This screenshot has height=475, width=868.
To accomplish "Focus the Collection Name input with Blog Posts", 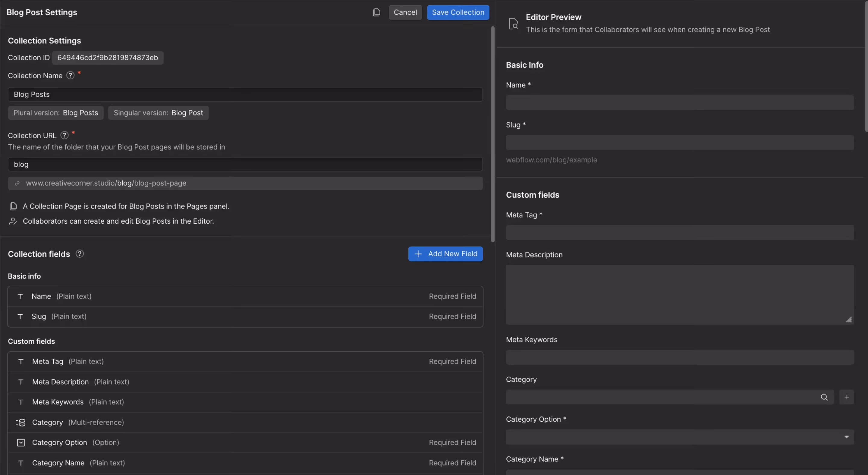I will 245,94.
